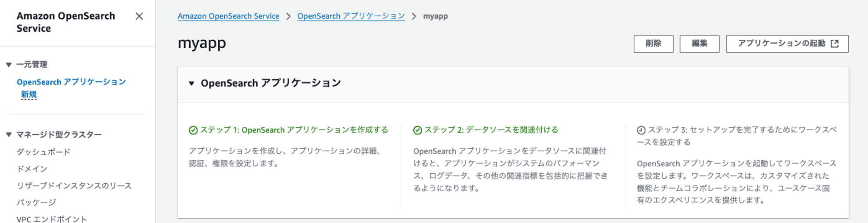Collapse the 一元管理 section
The height and width of the screenshot is (223, 868).
coord(9,65)
